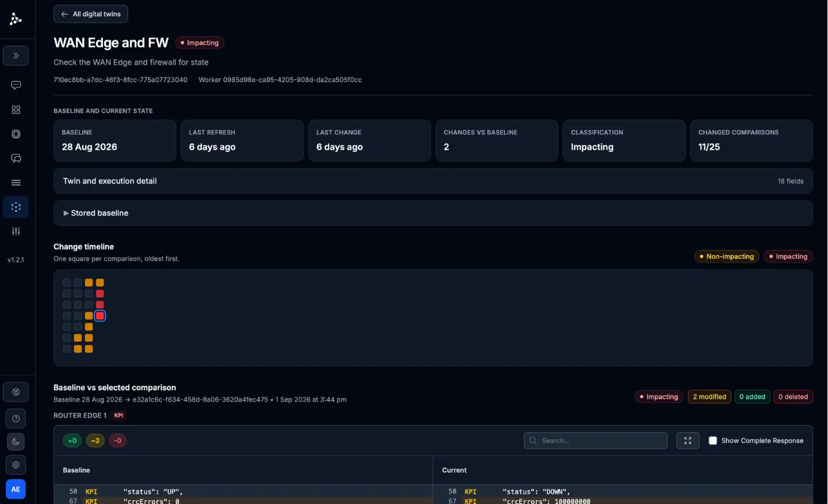Open settings via the gear icon
828x504 pixels.
[16, 465]
